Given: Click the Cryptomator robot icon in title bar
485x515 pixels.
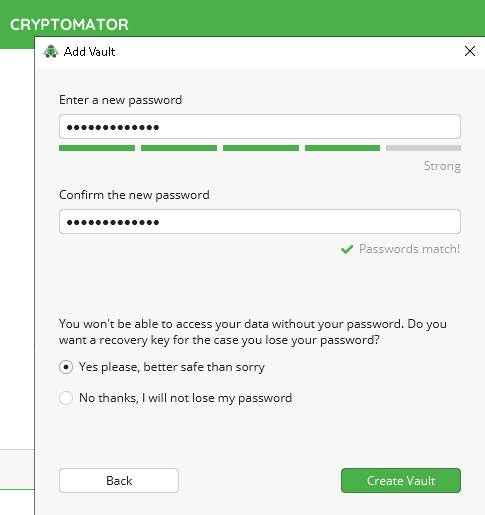Looking at the screenshot, I should coord(51,52).
